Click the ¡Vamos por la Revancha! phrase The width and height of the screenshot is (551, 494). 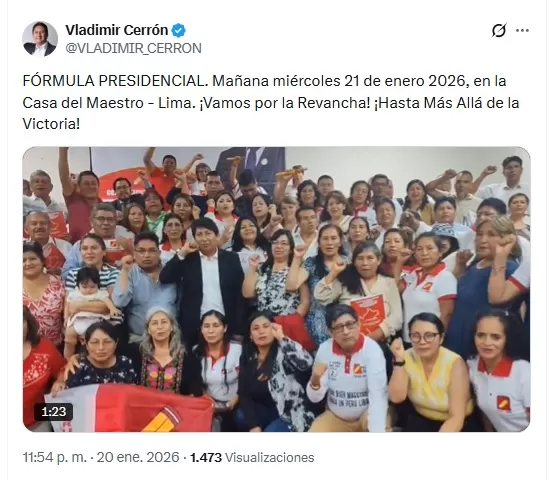[285, 103]
